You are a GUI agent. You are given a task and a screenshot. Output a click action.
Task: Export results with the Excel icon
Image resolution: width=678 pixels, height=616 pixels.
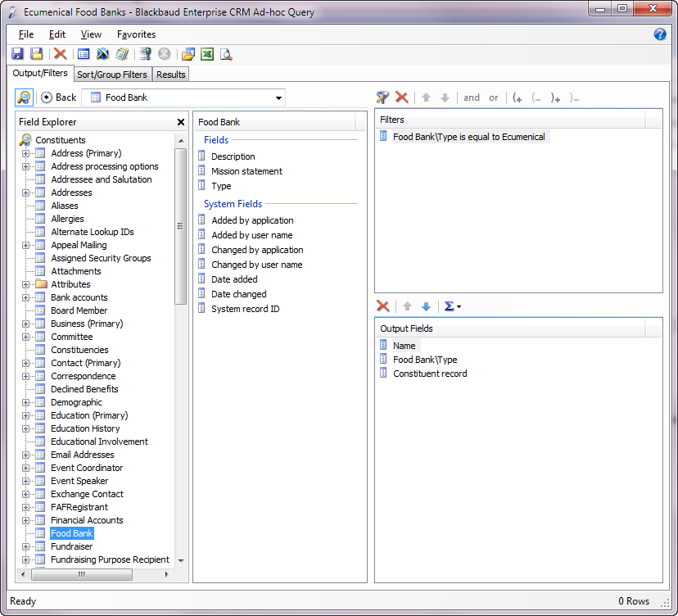[207, 54]
